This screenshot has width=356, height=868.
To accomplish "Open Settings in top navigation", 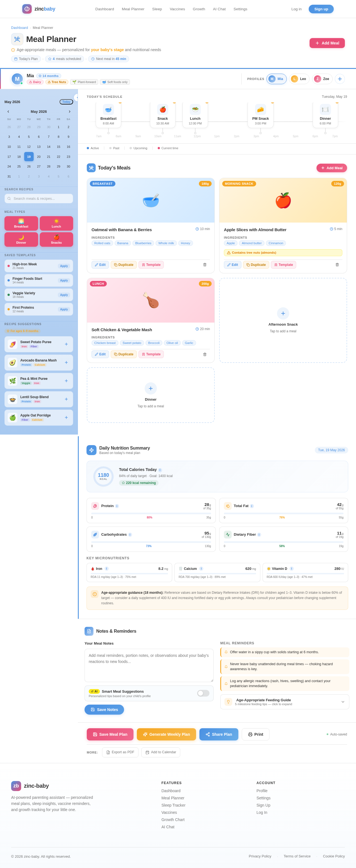I will coord(240,9).
